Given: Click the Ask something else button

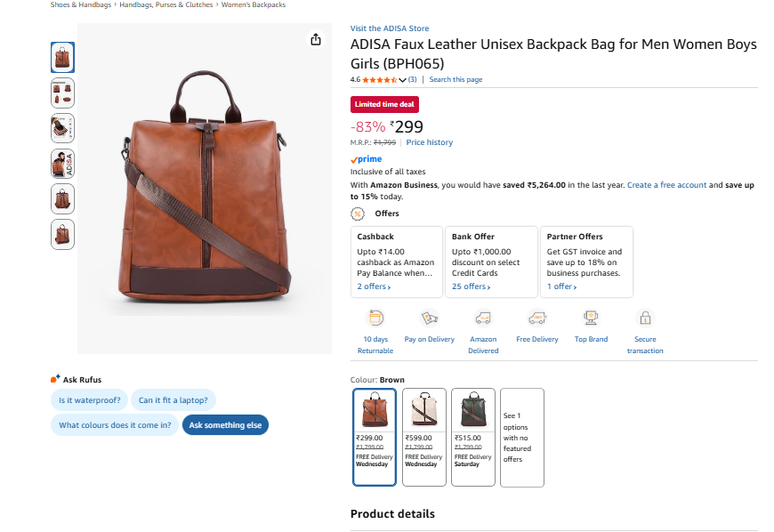Looking at the screenshot, I should point(225,425).
